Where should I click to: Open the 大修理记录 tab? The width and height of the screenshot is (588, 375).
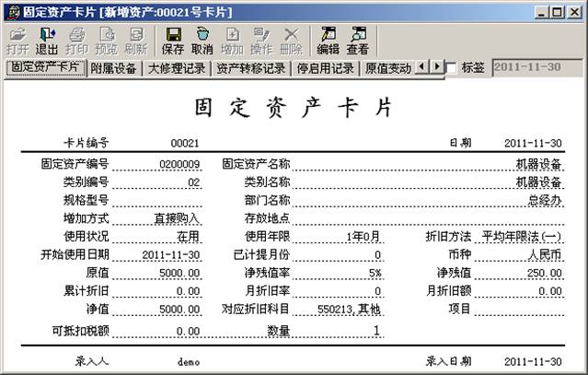pyautogui.click(x=177, y=68)
